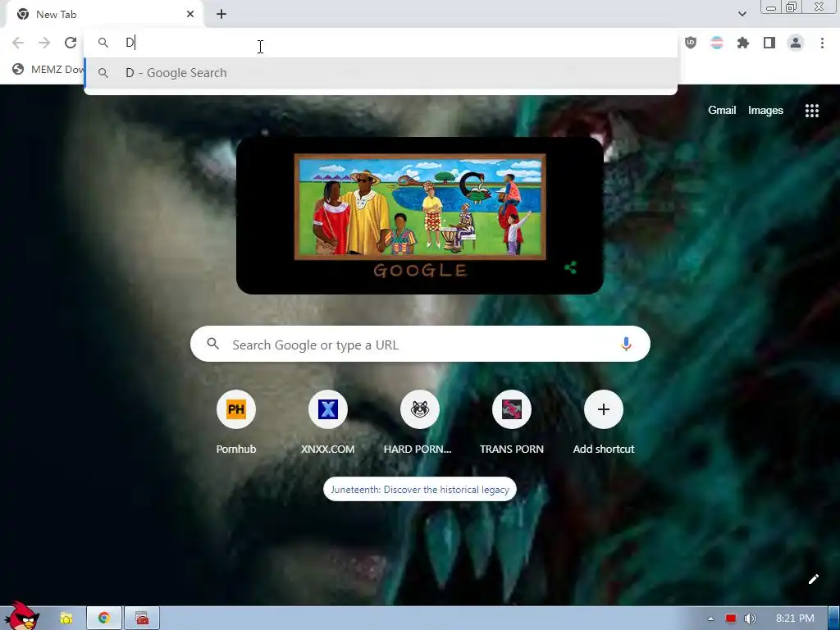Show hidden system tray icons arrow
Screen dimensions: 840x630
(711, 619)
